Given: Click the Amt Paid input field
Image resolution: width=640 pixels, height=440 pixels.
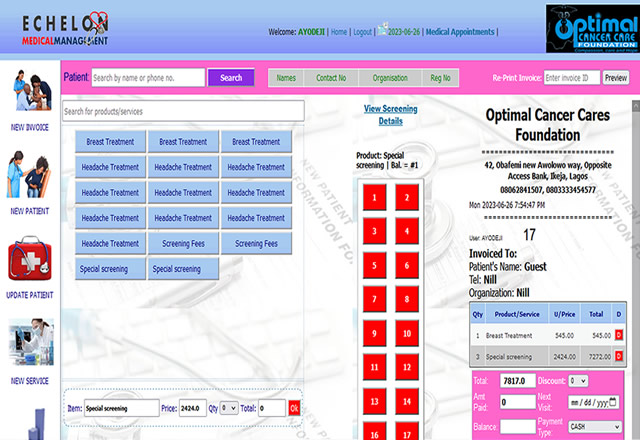Looking at the screenshot, I should click(x=518, y=402).
